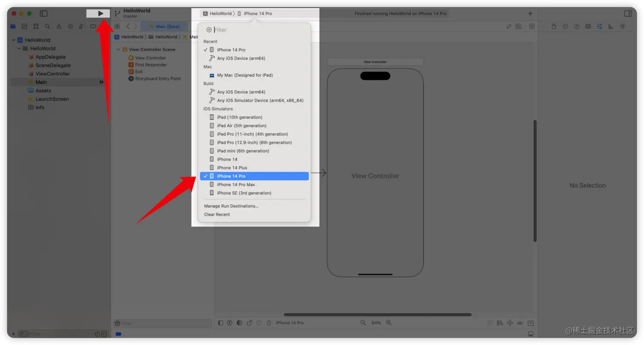Screen dimensions: 644x345
Task: Show the Identity inspector
Action: click(x=588, y=26)
